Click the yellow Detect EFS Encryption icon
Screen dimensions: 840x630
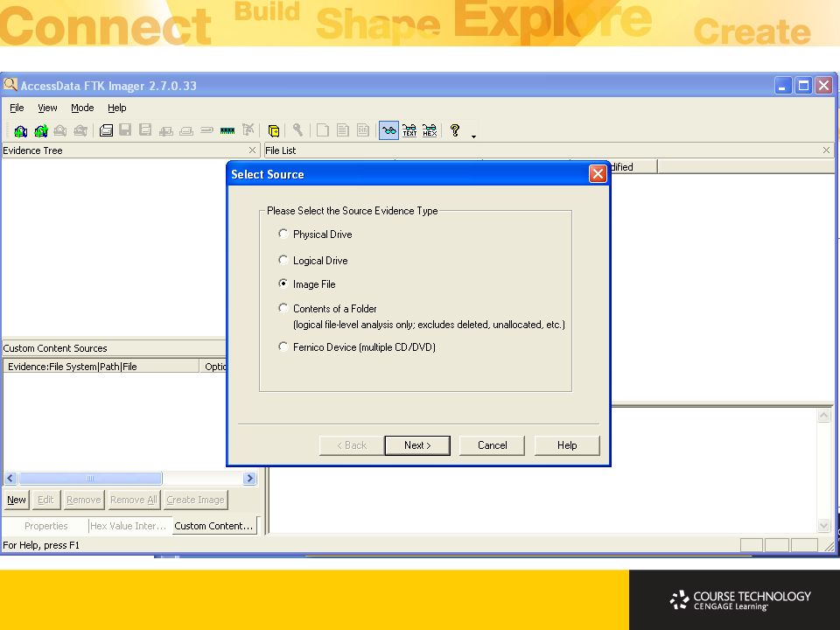point(273,130)
